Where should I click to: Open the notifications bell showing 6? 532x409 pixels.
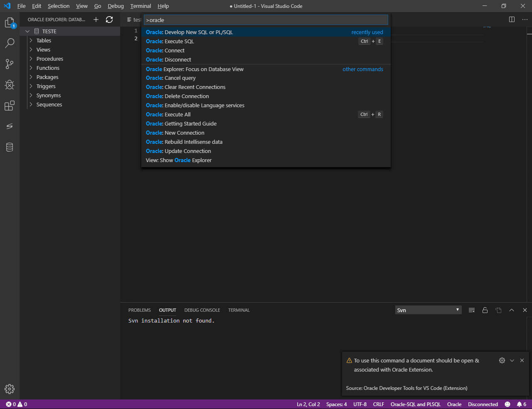[x=521, y=404]
